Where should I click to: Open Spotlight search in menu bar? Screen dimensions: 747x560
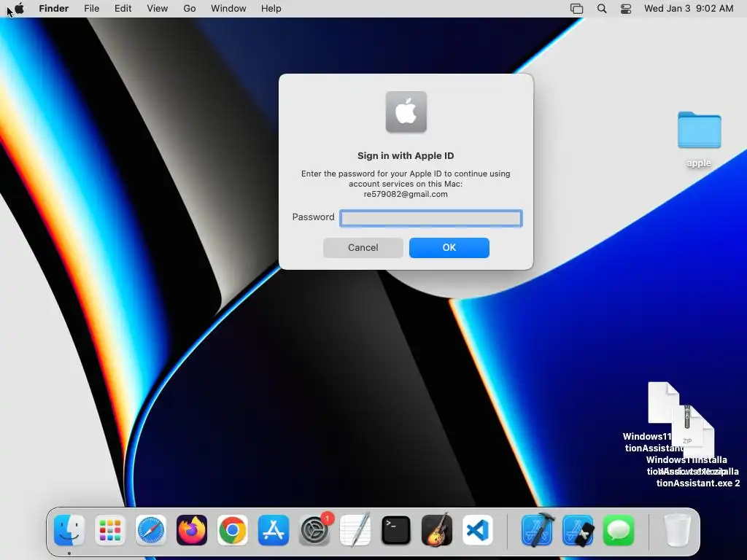point(602,9)
